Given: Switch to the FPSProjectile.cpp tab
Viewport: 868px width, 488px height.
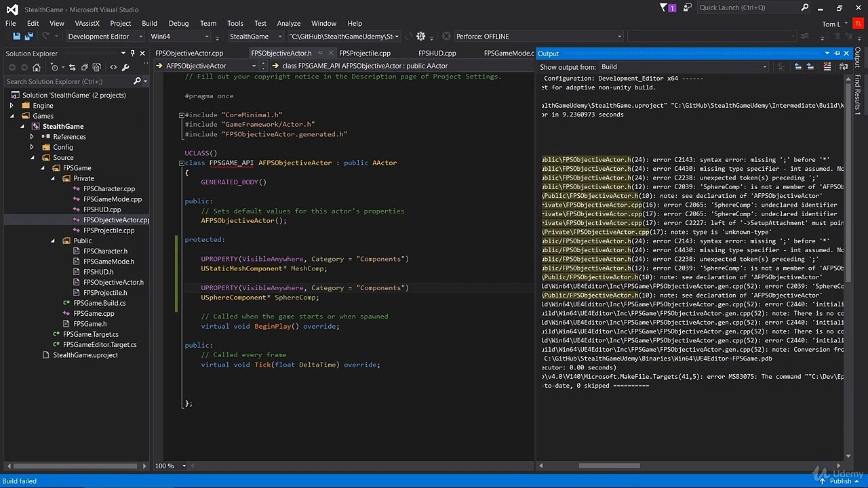Looking at the screenshot, I should pos(365,53).
